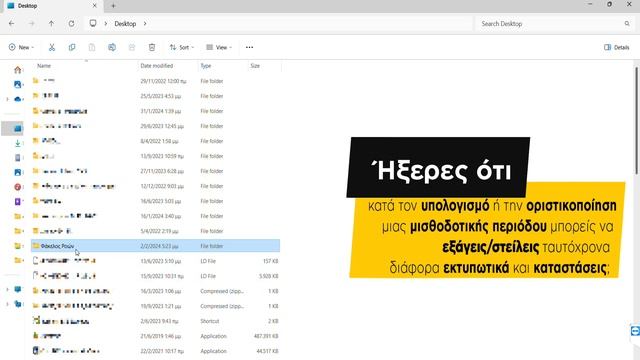The height and width of the screenshot is (360, 640).
Task: Open the Sort options dropdown
Action: point(182,47)
